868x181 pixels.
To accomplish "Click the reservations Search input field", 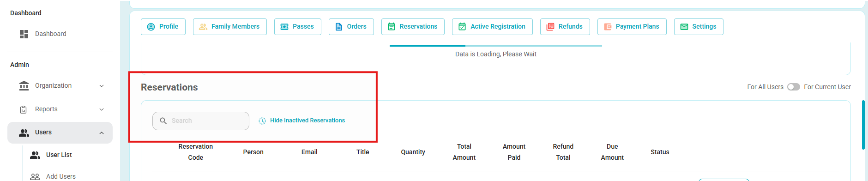I will tap(201, 121).
